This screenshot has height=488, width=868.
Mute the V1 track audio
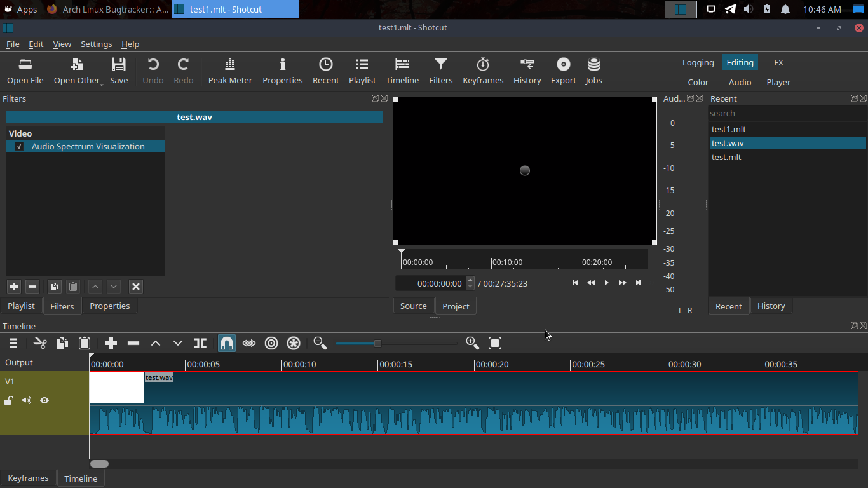click(27, 400)
